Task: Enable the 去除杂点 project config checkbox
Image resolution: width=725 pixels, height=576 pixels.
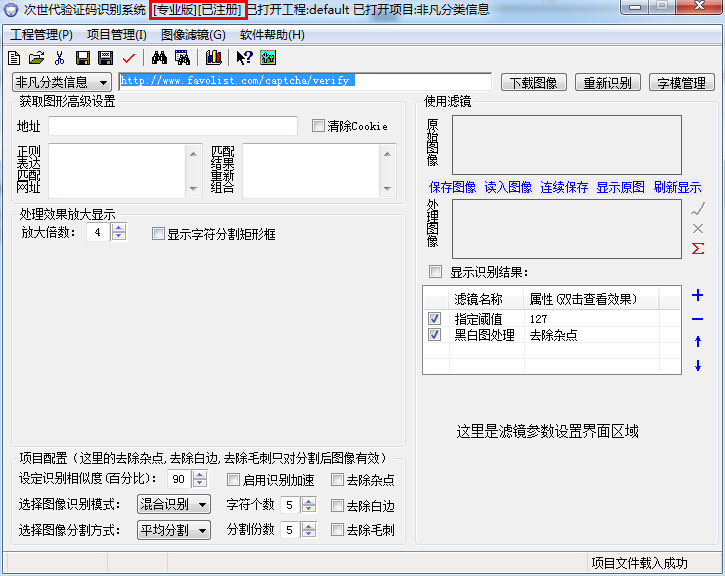Action: (338, 479)
